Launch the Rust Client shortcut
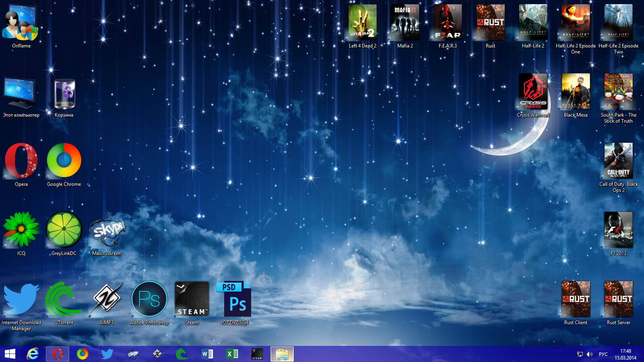The height and width of the screenshot is (362, 644). click(576, 304)
